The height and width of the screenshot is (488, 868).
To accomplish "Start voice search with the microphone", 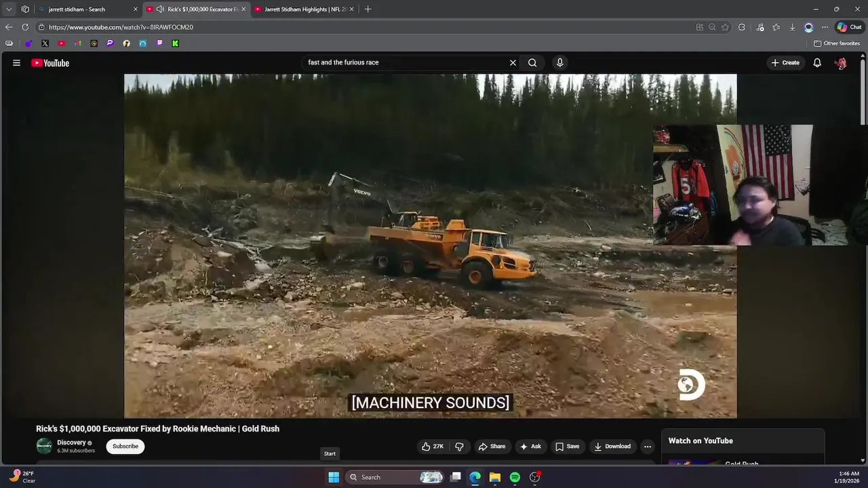I will tap(559, 62).
